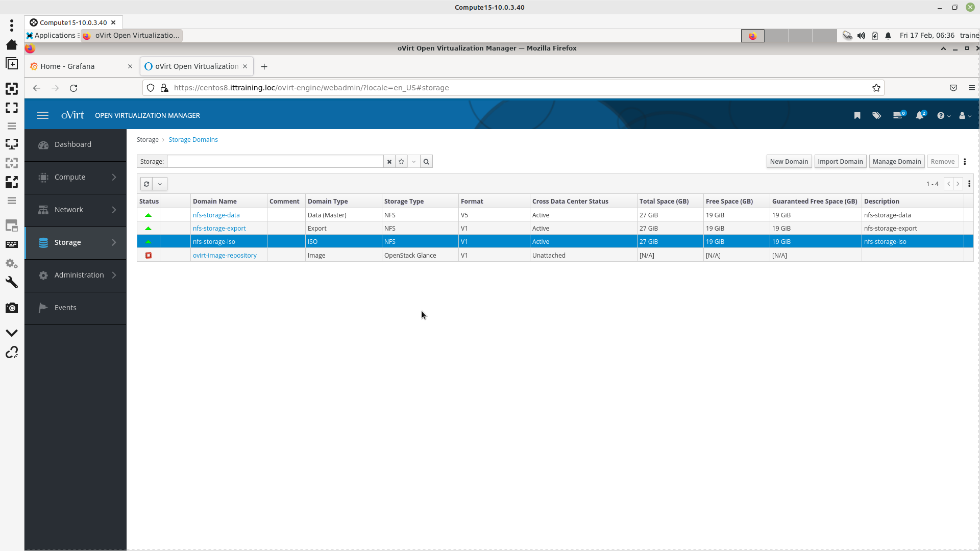Viewport: 980px width, 551px height.
Task: Open the tasks list icon
Action: pos(898,116)
